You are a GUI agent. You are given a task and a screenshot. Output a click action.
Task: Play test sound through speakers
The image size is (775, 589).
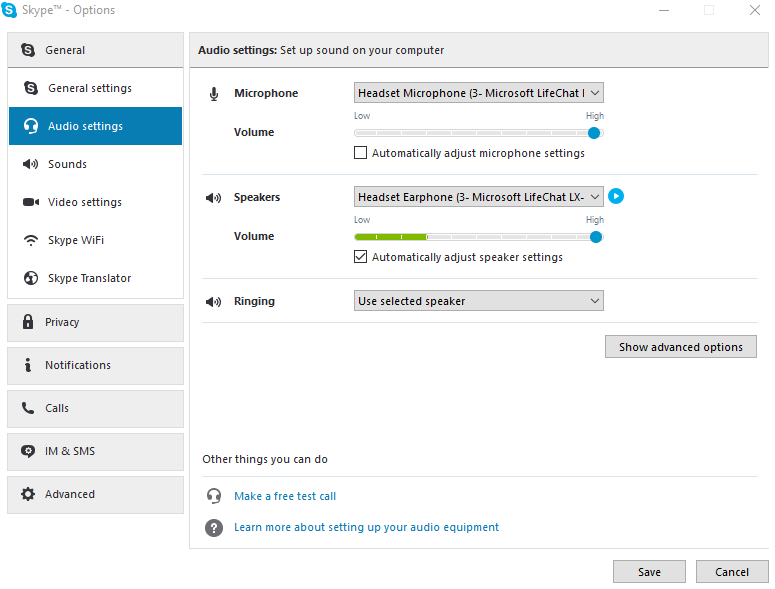click(615, 196)
